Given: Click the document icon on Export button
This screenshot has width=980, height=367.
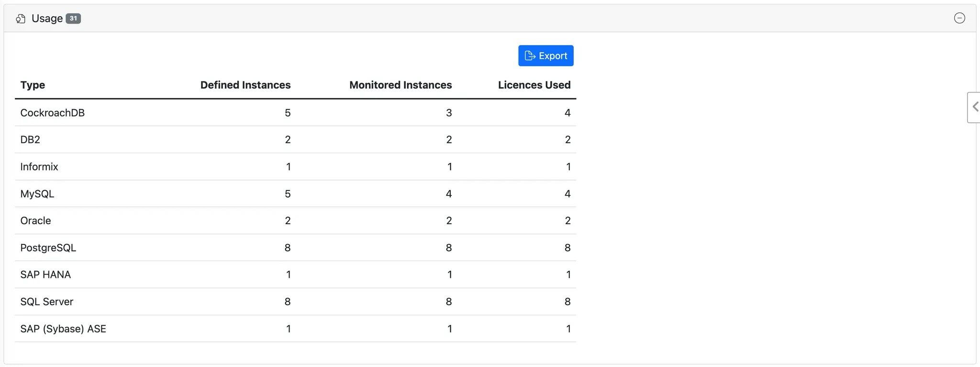Looking at the screenshot, I should [530, 56].
